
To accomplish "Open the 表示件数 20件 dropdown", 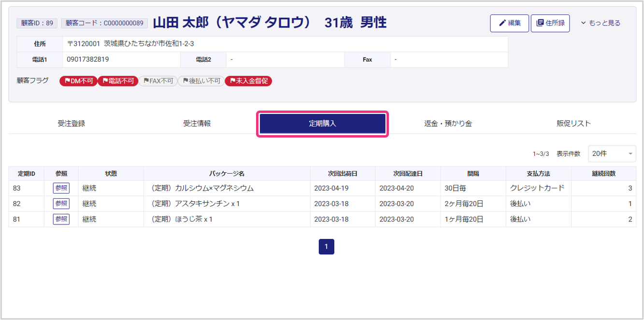I will (x=612, y=153).
